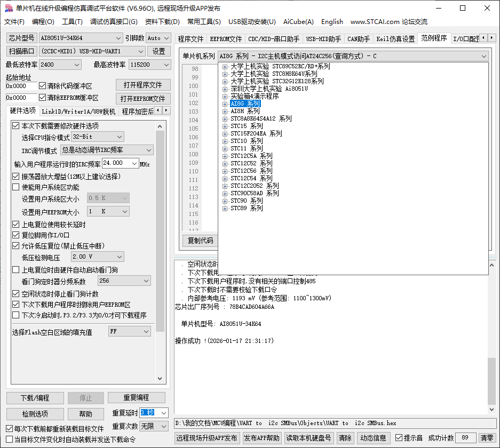Screen dimensions: 500x448
Task: Switch to the EEPROM文件 tab
Action: point(226,38)
